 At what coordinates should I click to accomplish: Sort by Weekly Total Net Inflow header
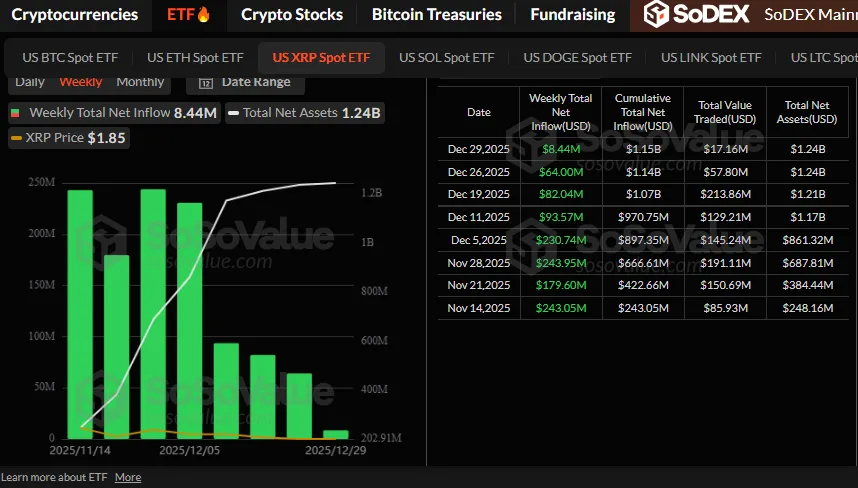(561, 112)
